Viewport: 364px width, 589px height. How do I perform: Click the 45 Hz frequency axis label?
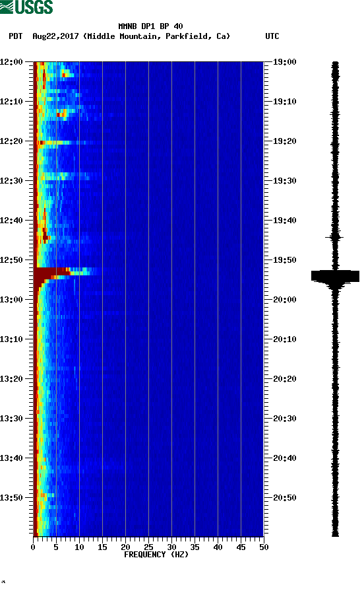tap(241, 547)
